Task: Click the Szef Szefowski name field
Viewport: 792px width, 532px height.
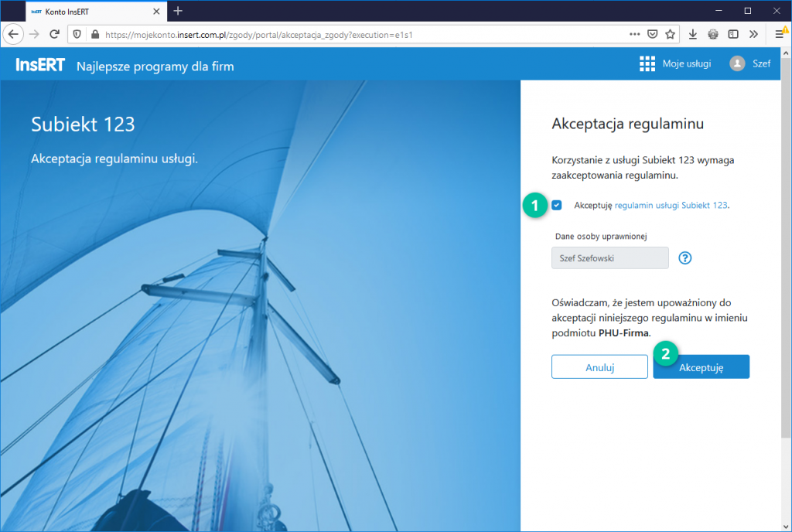Action: coord(610,258)
